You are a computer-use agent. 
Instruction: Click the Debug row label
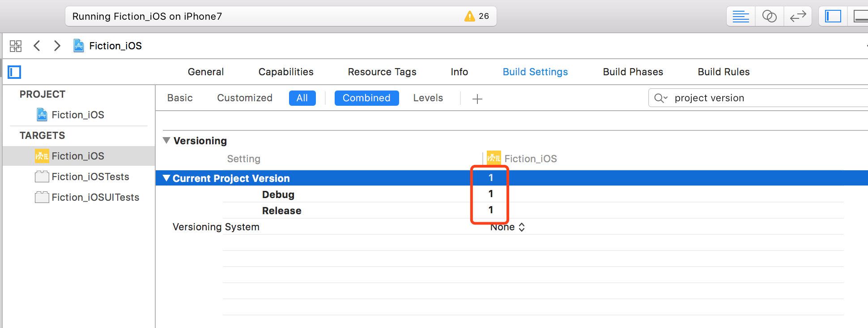278,195
